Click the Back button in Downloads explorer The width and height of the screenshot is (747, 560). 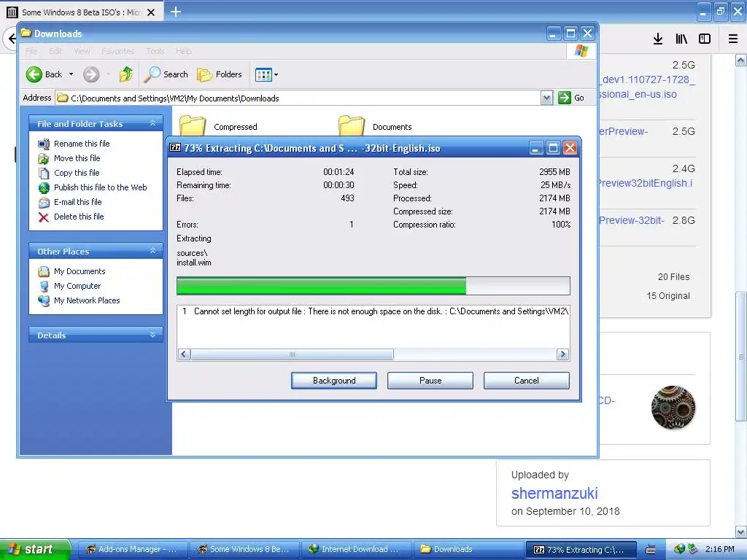point(44,74)
